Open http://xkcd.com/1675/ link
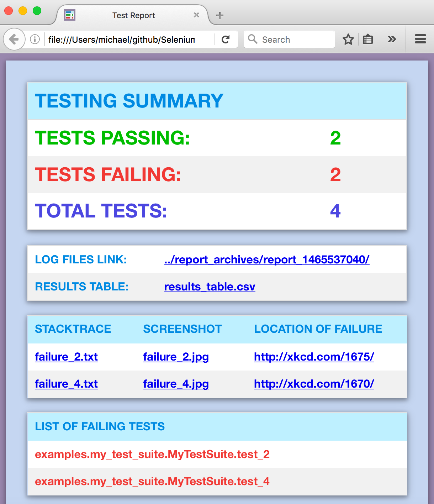The image size is (434, 504). 314,357
